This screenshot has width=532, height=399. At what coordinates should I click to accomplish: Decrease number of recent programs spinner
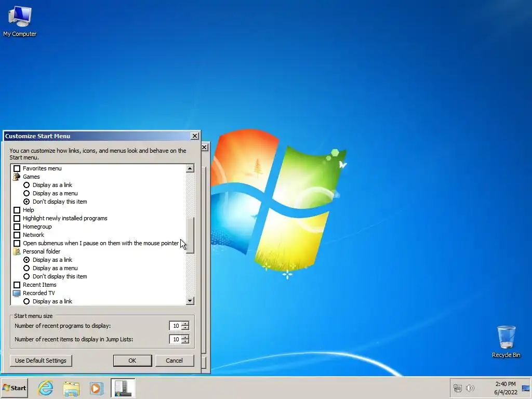click(x=185, y=328)
